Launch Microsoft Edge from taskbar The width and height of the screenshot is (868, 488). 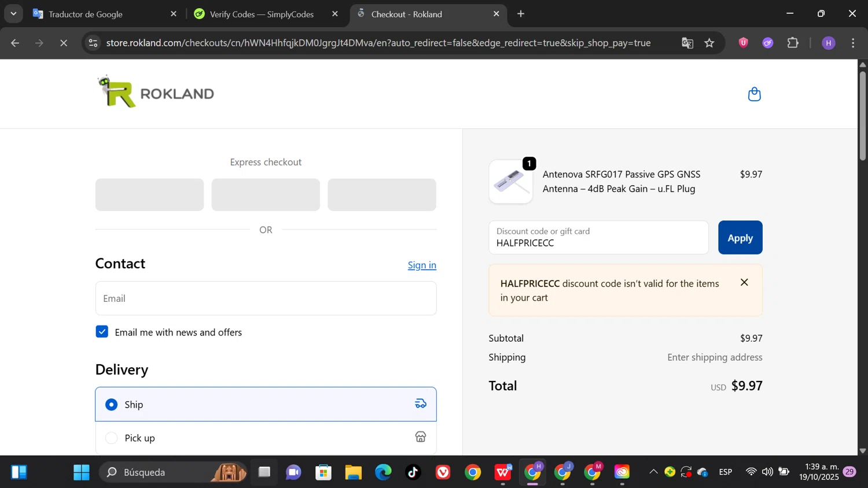383,472
